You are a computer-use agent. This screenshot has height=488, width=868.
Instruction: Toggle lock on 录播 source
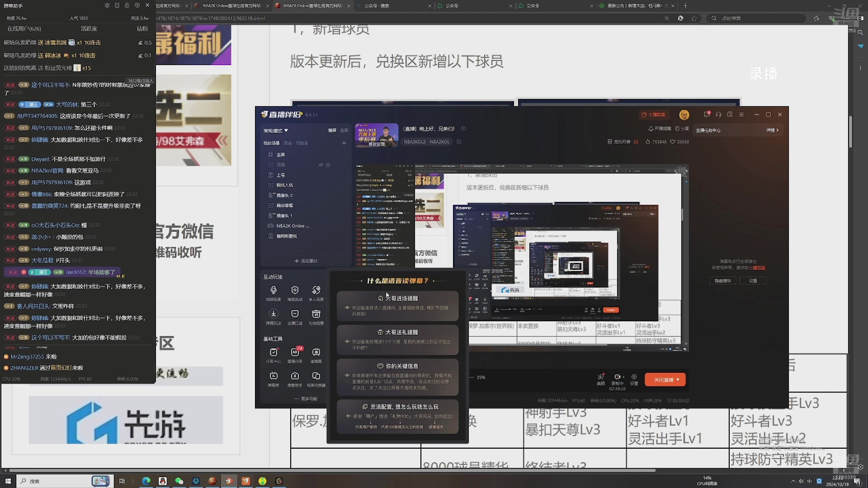328,165
